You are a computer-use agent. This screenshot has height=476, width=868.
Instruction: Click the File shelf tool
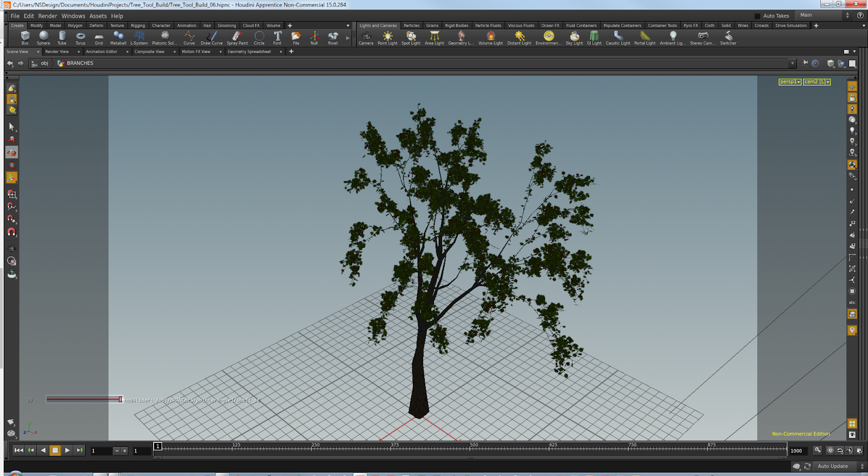tap(296, 38)
